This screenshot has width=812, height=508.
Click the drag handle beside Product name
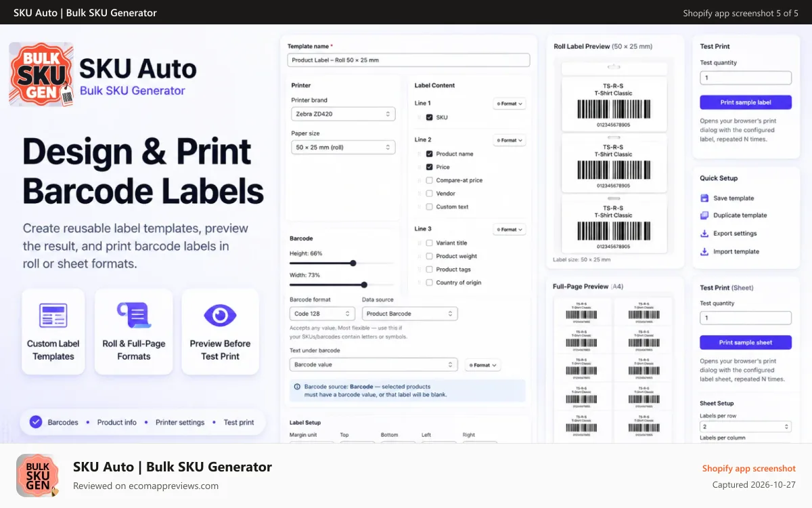pyautogui.click(x=420, y=154)
